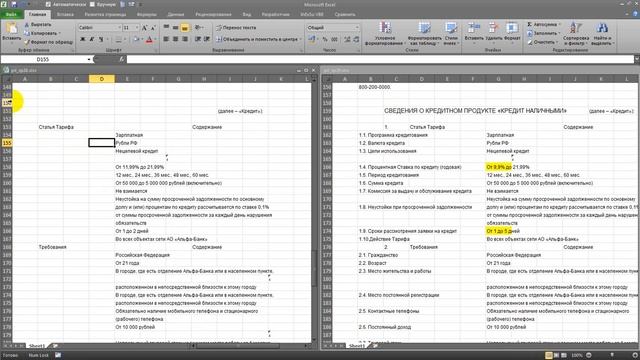Click the Cut (Вырезать) scissors button
This screenshot has width=640, height=360.
click(x=38, y=24)
